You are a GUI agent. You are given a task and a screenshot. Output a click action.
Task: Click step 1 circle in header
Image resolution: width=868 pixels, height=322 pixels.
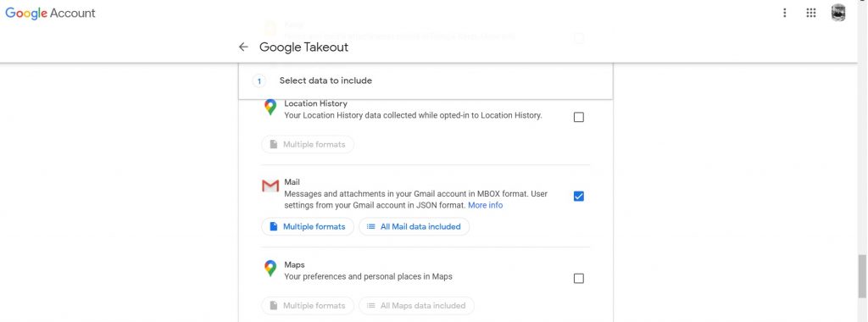tap(259, 81)
